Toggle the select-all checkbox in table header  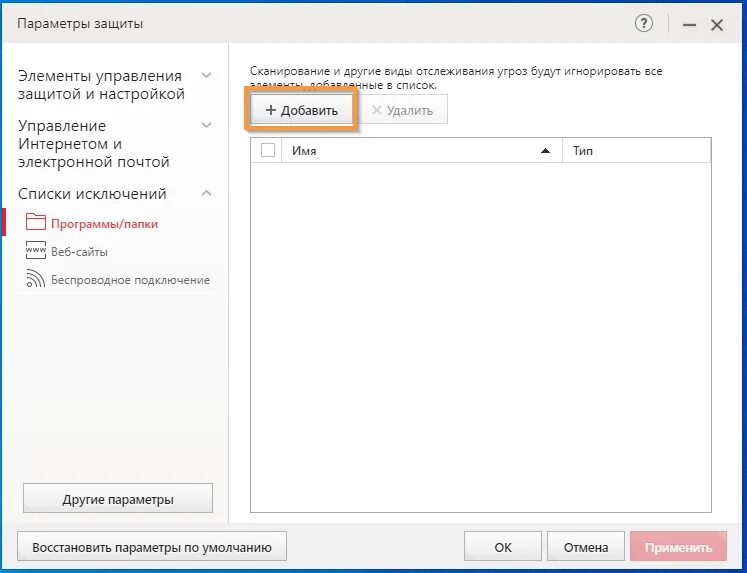268,150
